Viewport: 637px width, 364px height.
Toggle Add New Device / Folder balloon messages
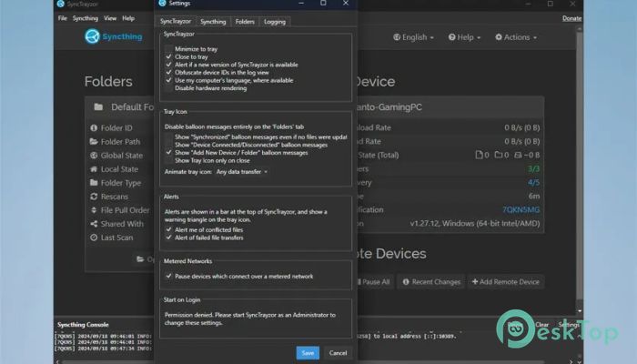tap(168, 152)
